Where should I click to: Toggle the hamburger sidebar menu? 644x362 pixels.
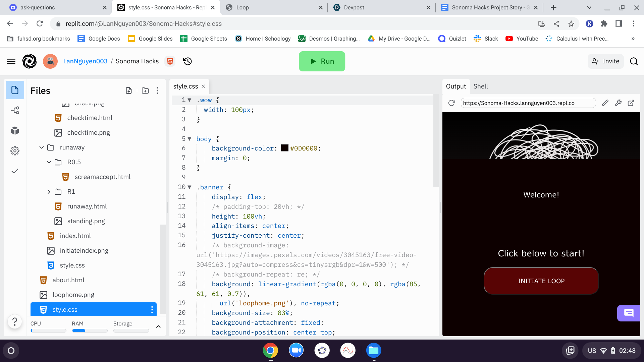coord(11,61)
